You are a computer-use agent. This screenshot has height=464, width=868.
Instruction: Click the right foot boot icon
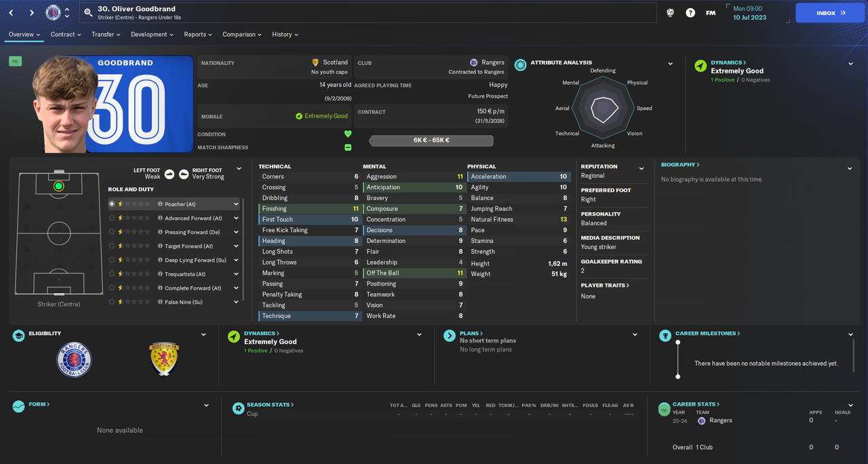(184, 174)
